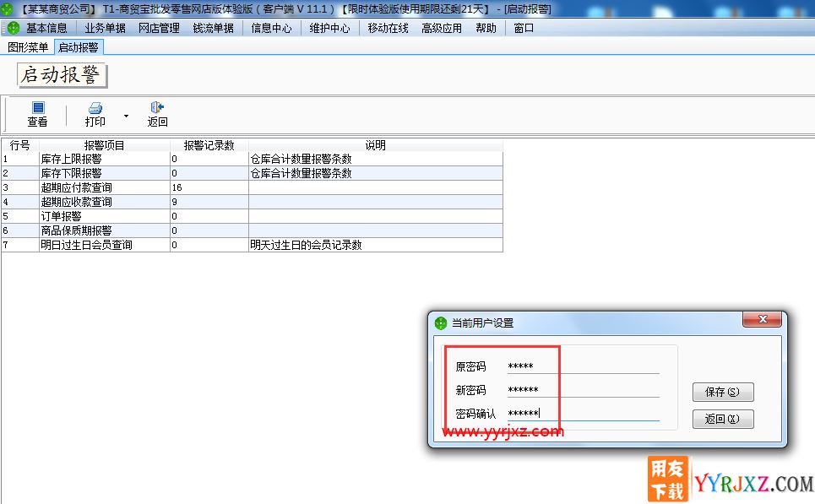Click the 返回 return toolbar icon
Image resolution: width=815 pixels, height=504 pixels.
(157, 107)
